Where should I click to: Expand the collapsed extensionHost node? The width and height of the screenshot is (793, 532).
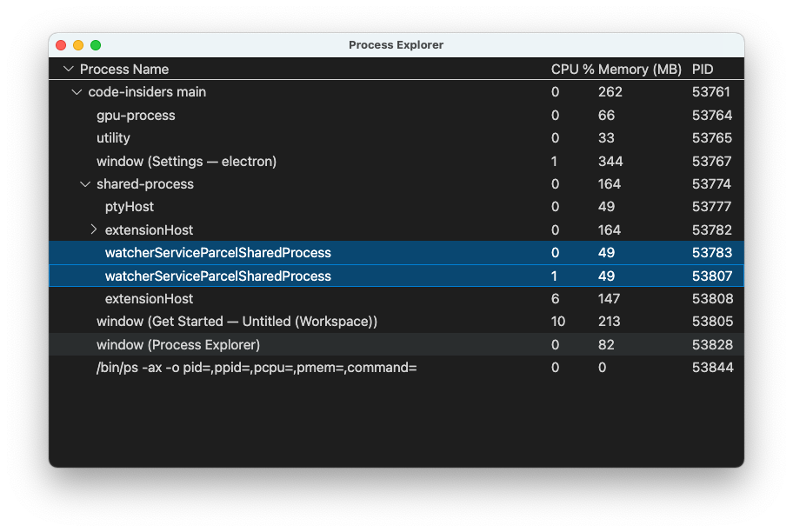[x=94, y=230]
